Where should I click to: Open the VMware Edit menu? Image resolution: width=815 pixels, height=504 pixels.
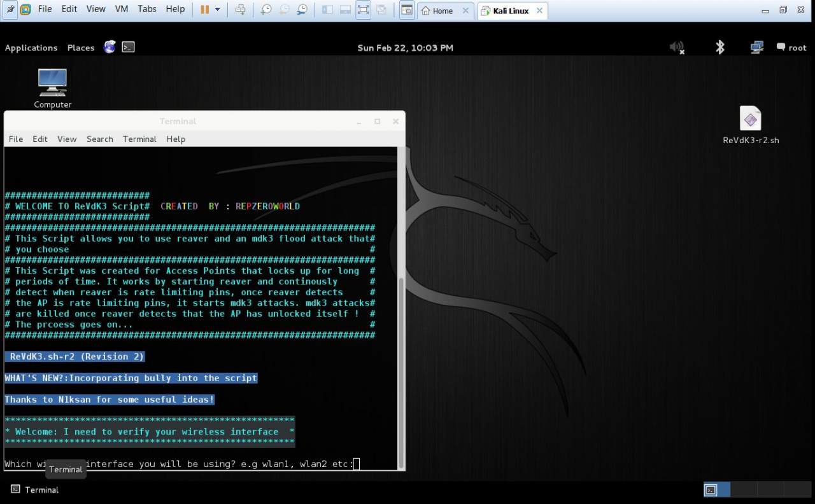pos(69,9)
